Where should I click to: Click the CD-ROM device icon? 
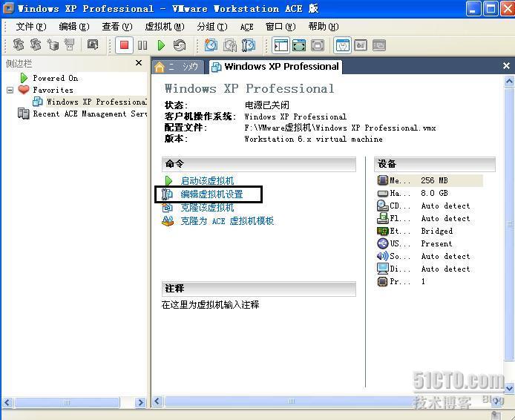(383, 206)
